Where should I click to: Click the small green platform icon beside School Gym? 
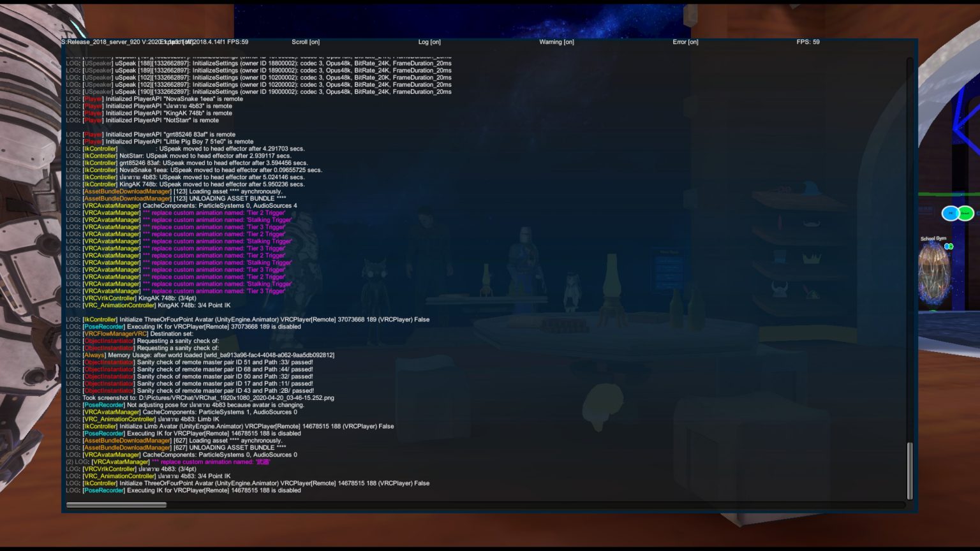pyautogui.click(x=951, y=246)
